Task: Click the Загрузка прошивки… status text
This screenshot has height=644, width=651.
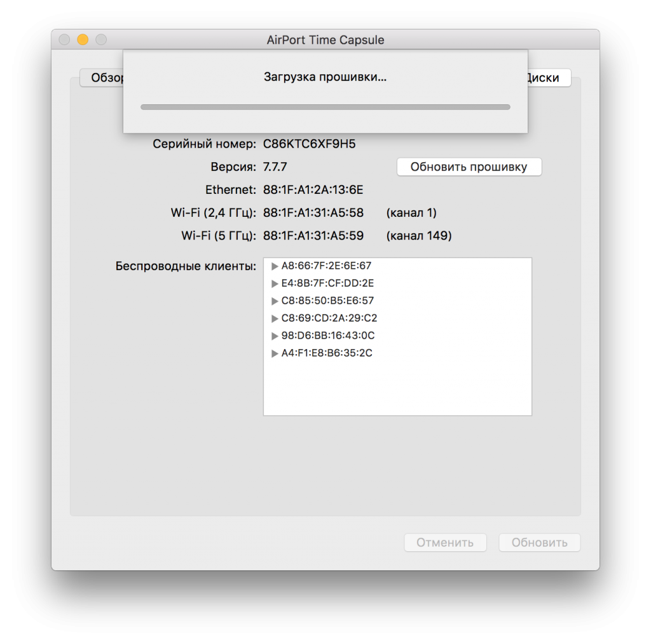Action: coord(325,77)
